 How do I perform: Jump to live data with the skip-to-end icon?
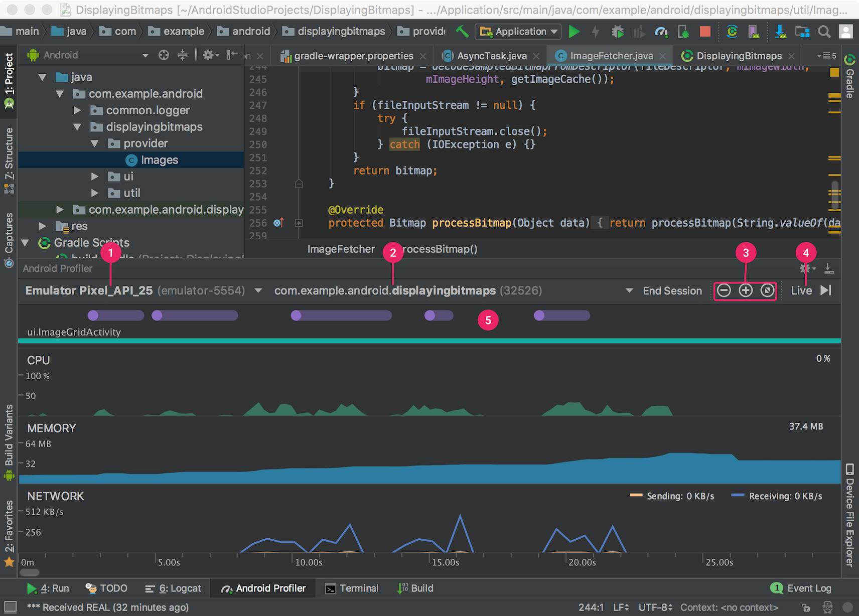pos(826,290)
